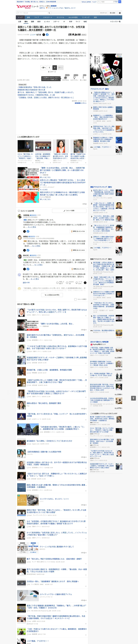Tick the コメント非表示 checkbox
Screen dimensions: 138x644
click(75, 299)
